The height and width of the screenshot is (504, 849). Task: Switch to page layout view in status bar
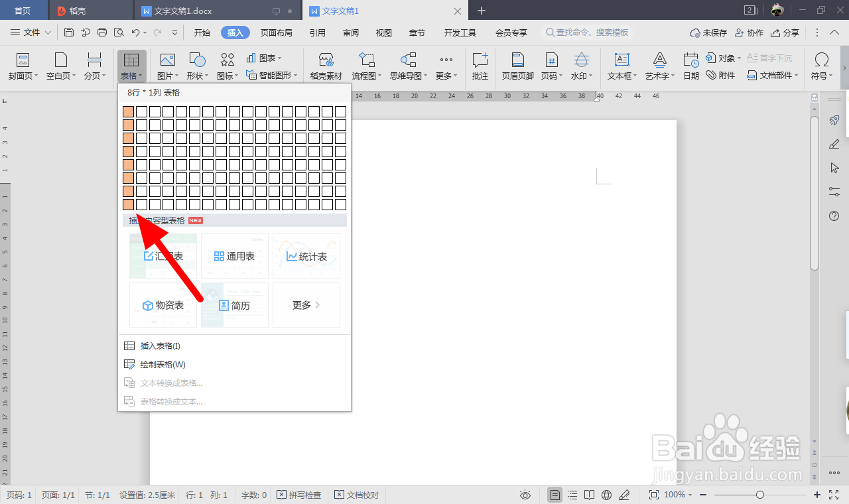555,495
